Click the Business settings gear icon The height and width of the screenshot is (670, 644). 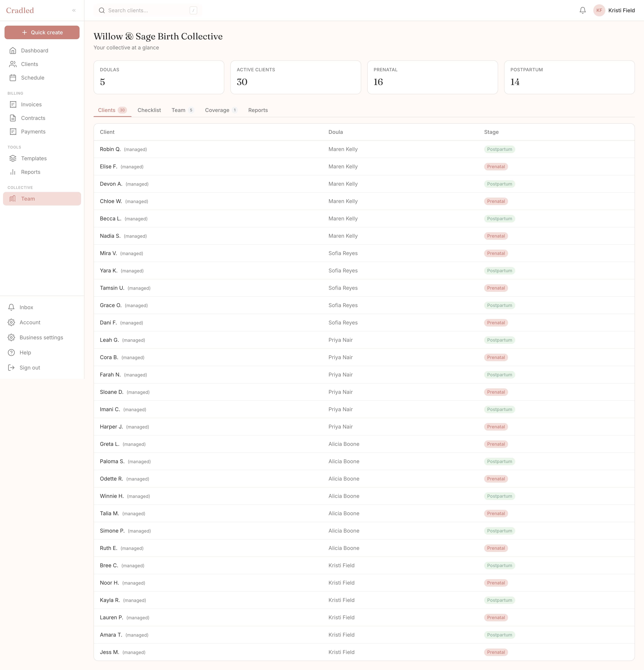click(11, 337)
